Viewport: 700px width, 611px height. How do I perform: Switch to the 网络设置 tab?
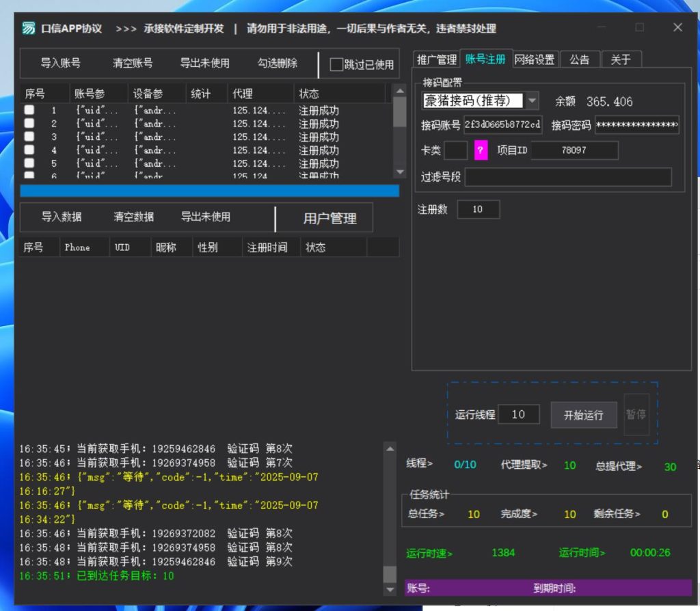[535, 59]
